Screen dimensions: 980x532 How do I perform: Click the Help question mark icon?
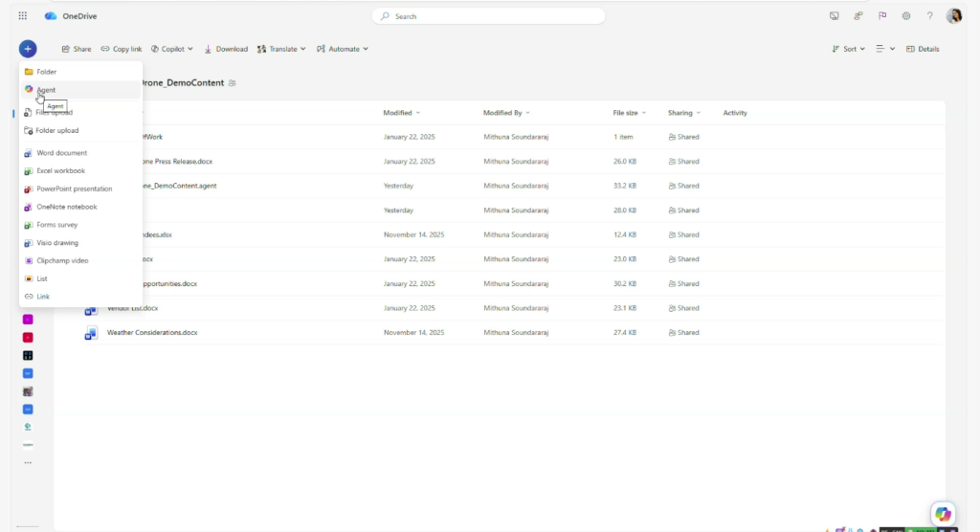(x=929, y=16)
